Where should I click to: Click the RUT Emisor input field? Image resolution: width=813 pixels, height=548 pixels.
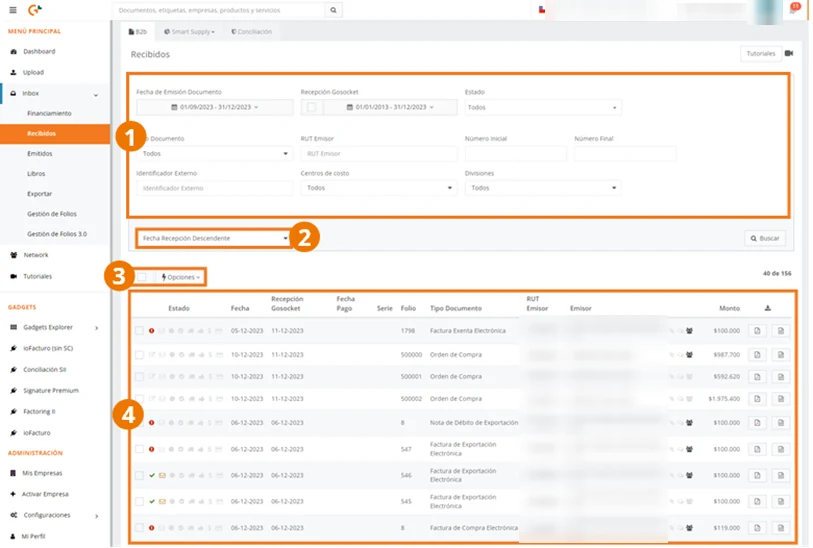[x=379, y=154]
